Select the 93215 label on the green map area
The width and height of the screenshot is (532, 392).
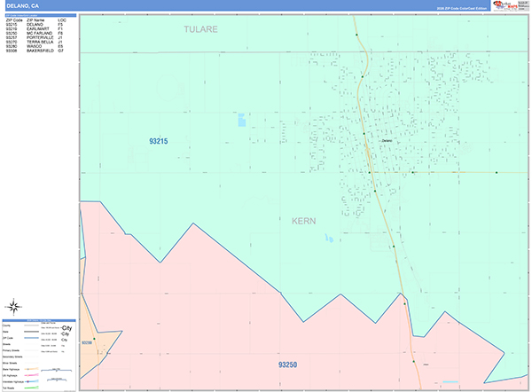[x=159, y=141]
